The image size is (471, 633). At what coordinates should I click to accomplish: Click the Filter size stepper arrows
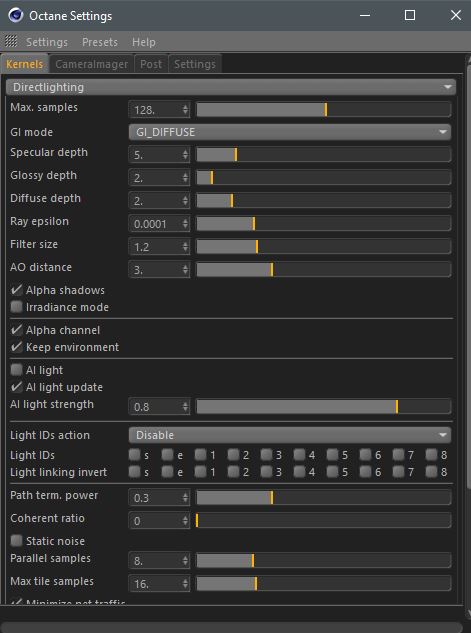185,247
